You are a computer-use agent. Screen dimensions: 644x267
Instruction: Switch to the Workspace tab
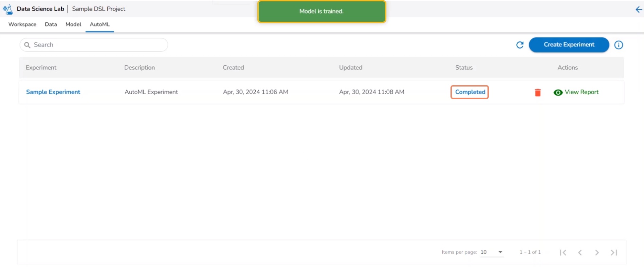22,24
